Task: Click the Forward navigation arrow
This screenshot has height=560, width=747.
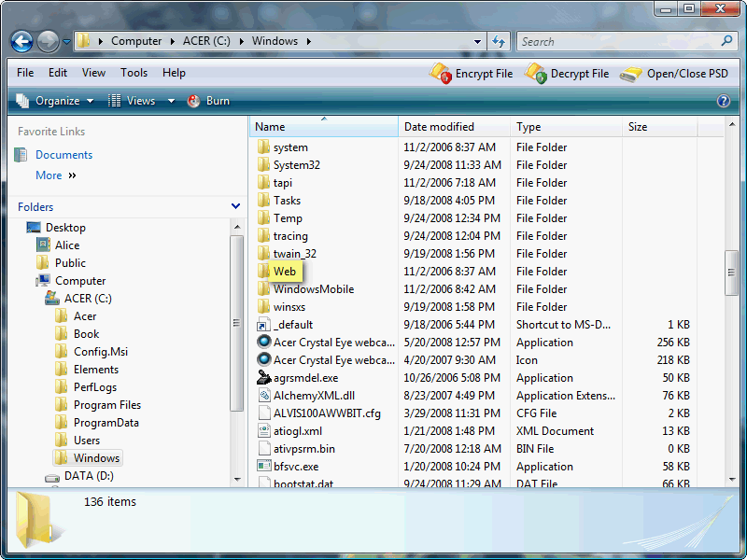Action: [x=49, y=41]
